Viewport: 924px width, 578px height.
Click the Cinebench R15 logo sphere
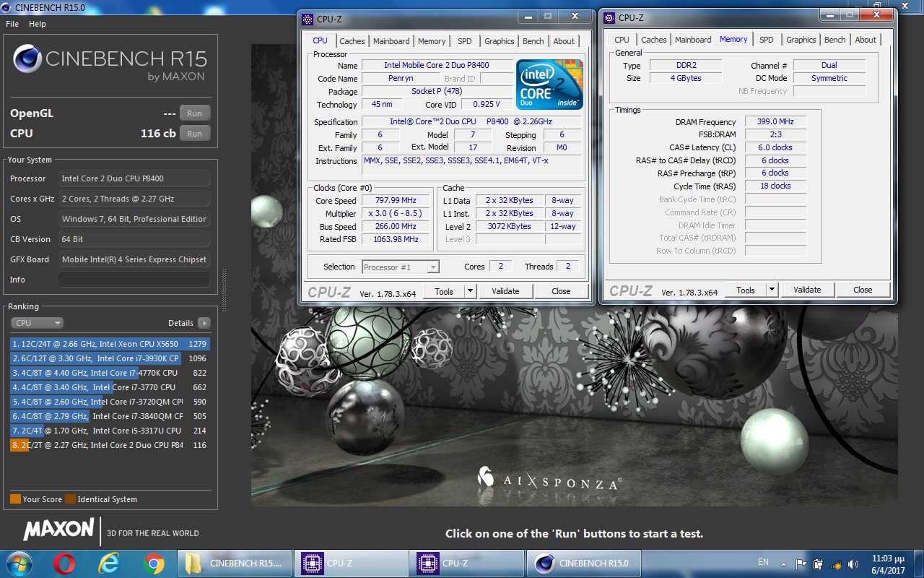27,59
